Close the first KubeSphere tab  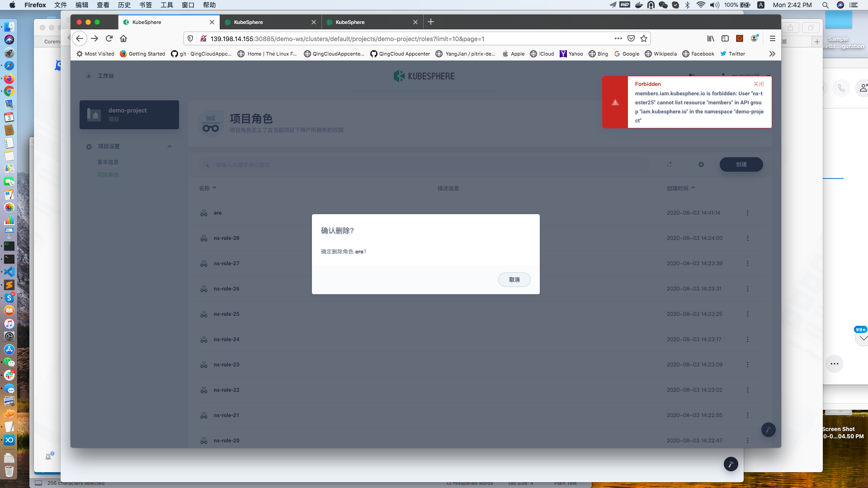coord(212,22)
